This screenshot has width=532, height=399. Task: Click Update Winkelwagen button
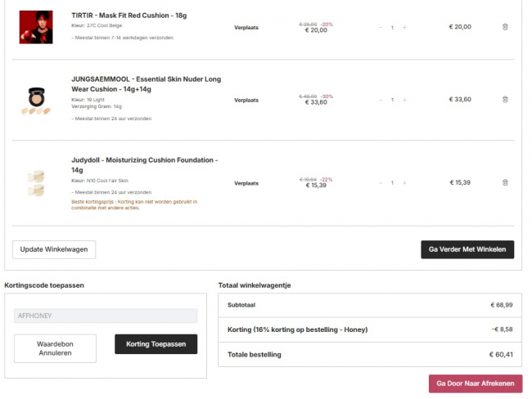pos(54,249)
